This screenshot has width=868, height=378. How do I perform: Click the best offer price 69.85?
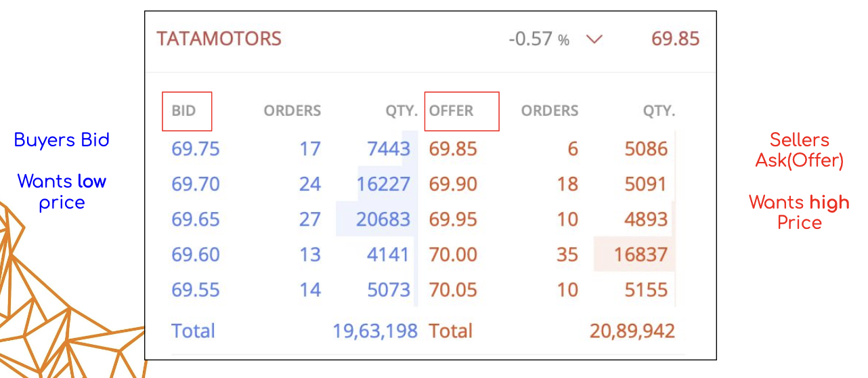pyautogui.click(x=453, y=149)
